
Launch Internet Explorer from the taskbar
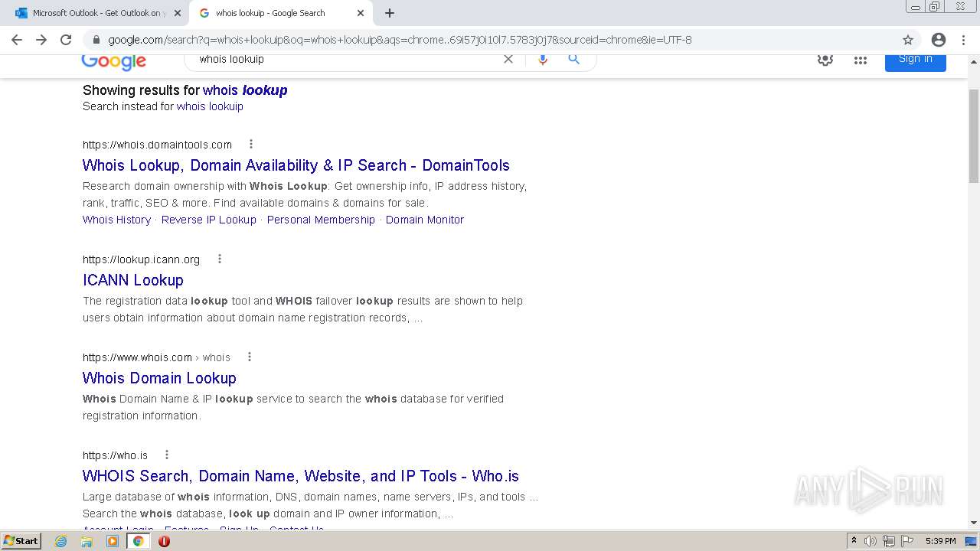click(61, 541)
